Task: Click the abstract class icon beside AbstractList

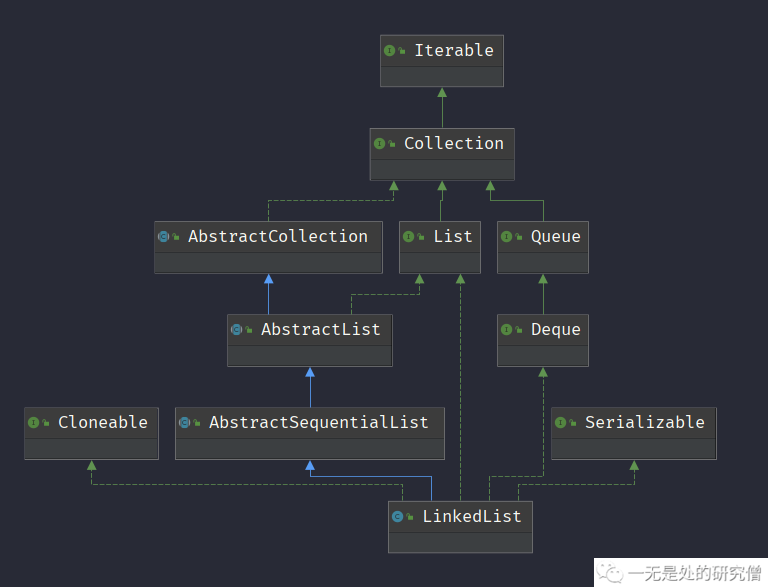Action: coord(237,329)
